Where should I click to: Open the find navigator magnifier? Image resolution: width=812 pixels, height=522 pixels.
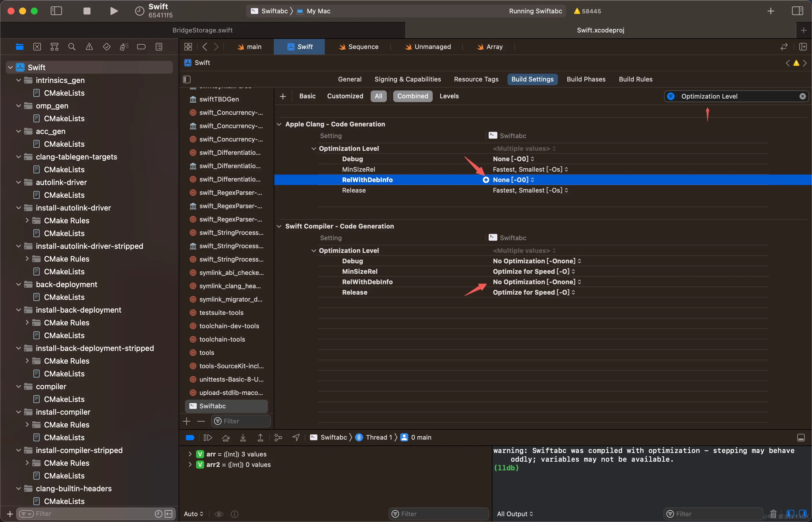click(72, 47)
